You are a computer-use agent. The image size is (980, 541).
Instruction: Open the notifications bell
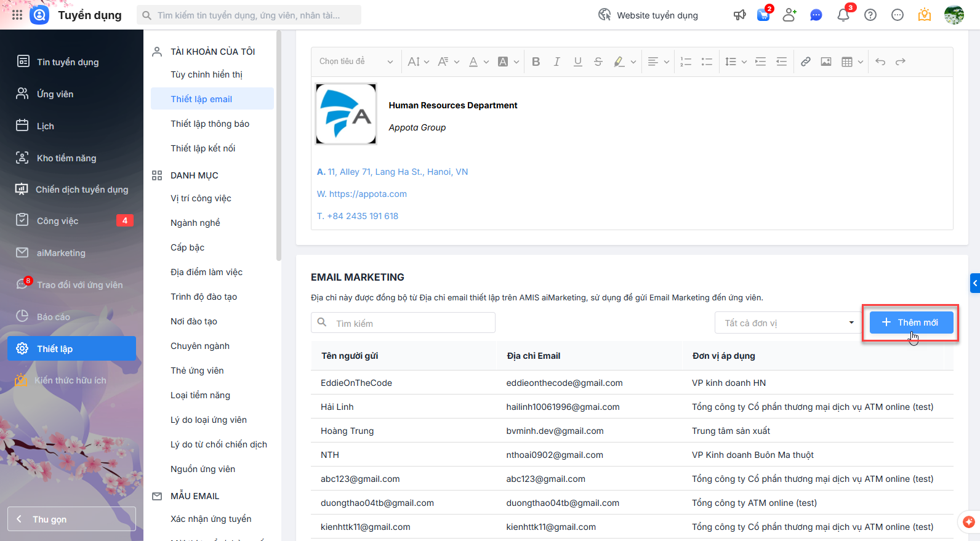pos(843,15)
